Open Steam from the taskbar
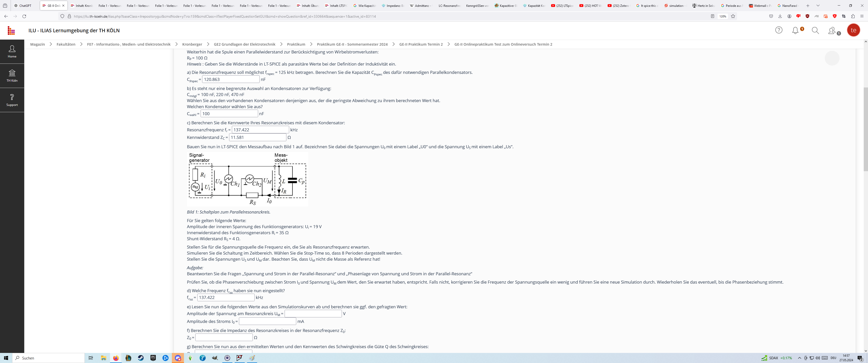 141,358
